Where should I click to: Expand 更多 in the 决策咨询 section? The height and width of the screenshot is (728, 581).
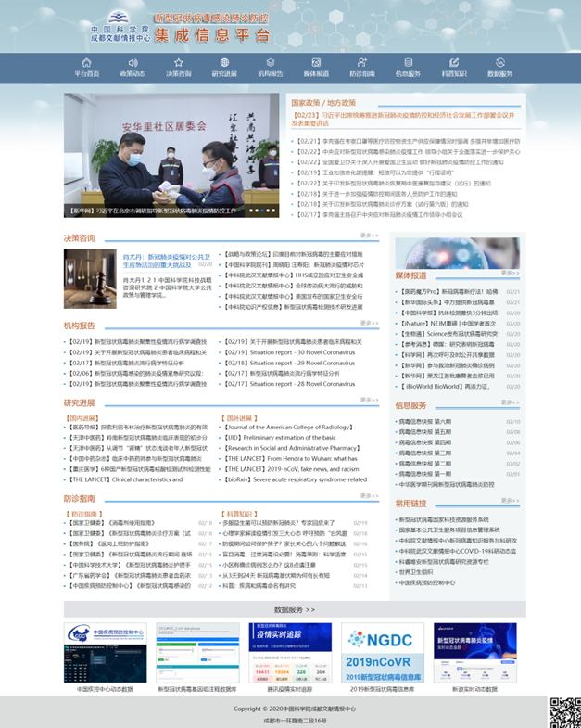click(x=370, y=236)
